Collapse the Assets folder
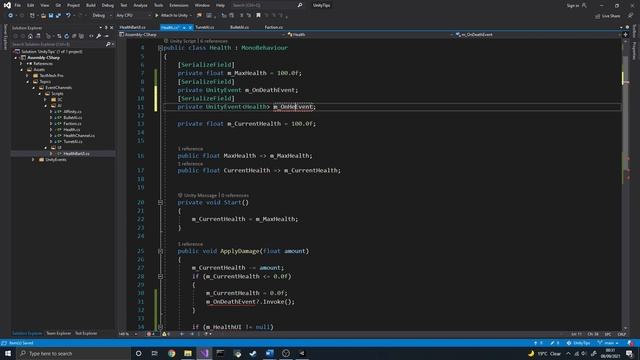640x360 pixels. [x=22, y=70]
